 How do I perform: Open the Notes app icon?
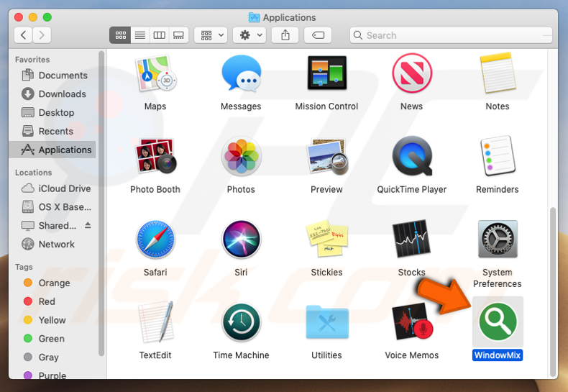click(498, 73)
